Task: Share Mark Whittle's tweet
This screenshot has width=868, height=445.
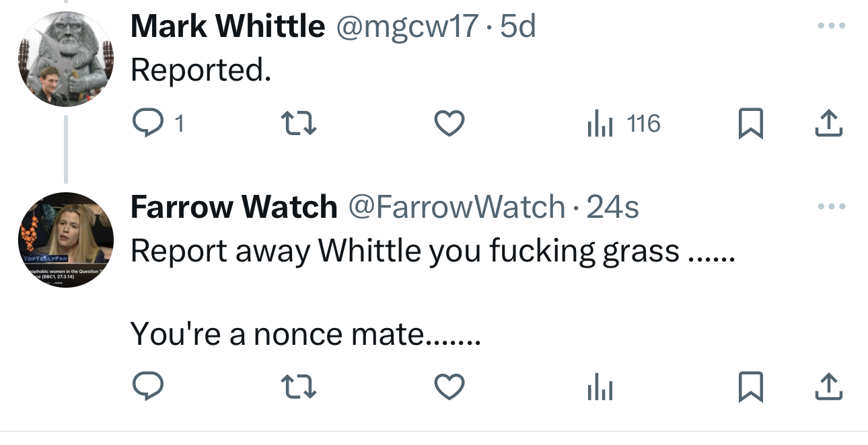Action: (x=829, y=124)
